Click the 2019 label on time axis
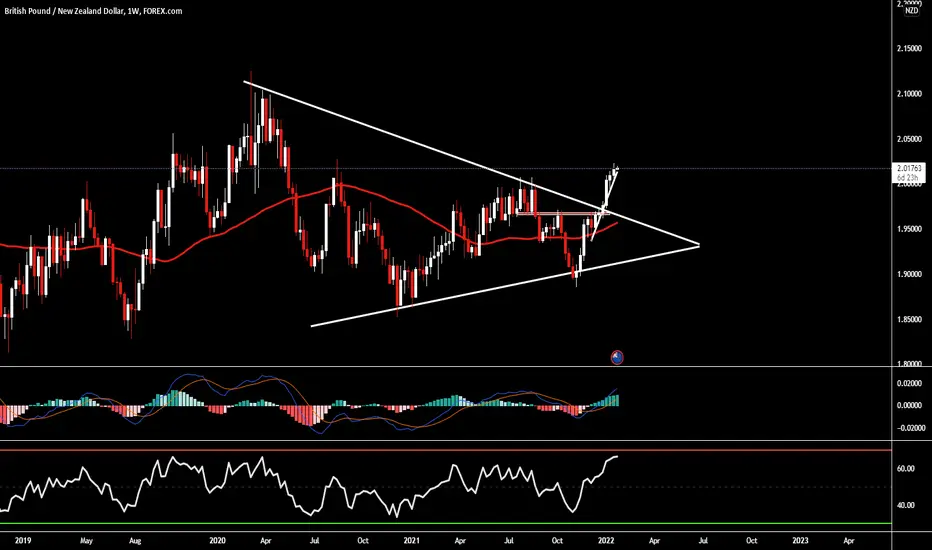 (x=23, y=540)
